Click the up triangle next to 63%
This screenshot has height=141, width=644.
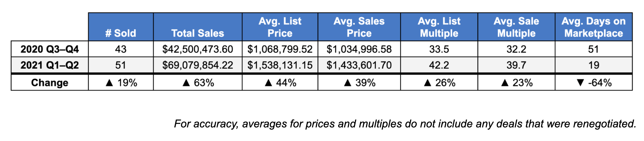click(186, 83)
